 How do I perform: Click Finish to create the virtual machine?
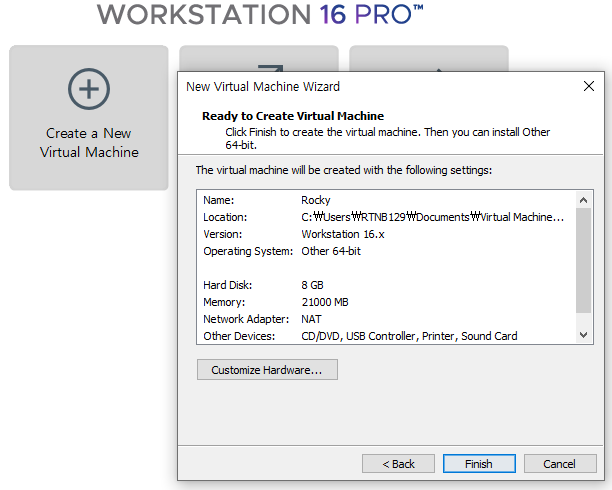[479, 463]
